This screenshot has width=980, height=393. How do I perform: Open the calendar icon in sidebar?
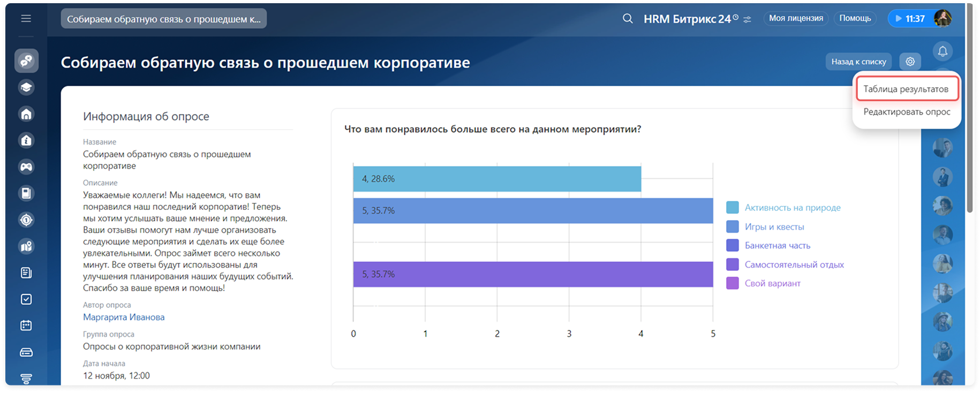[x=26, y=326]
